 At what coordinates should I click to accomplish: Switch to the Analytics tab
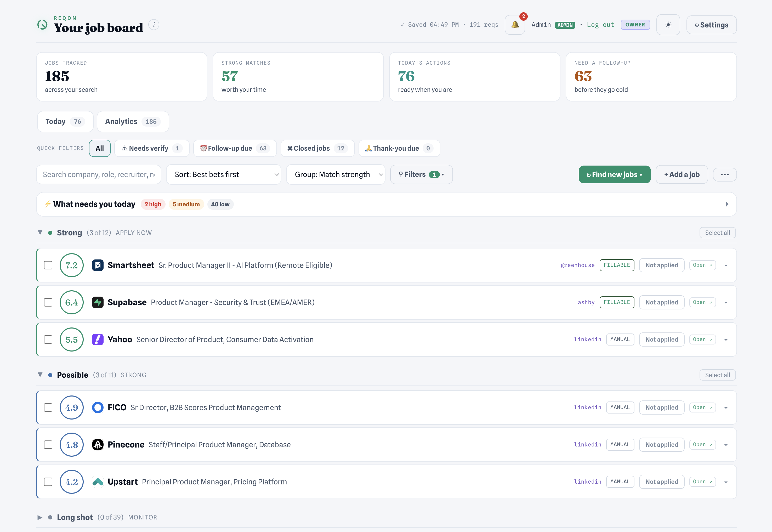click(133, 121)
